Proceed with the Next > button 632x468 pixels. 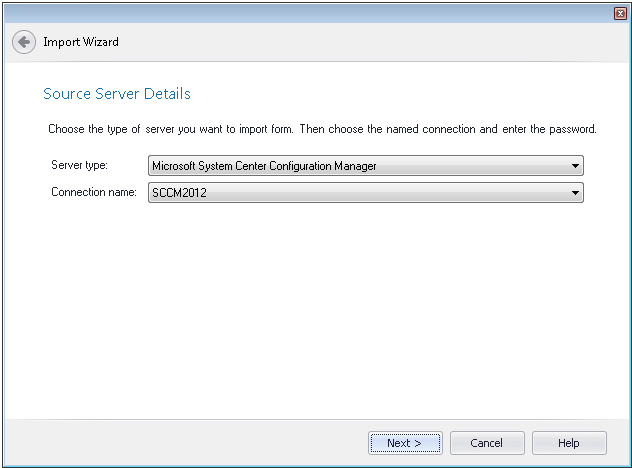pos(405,443)
